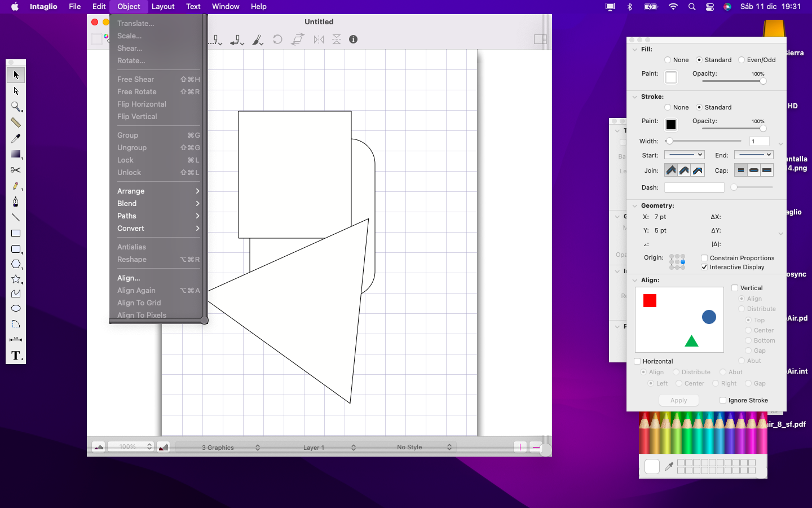Open the Stroke Start arrow dropdown

pyautogui.click(x=685, y=155)
